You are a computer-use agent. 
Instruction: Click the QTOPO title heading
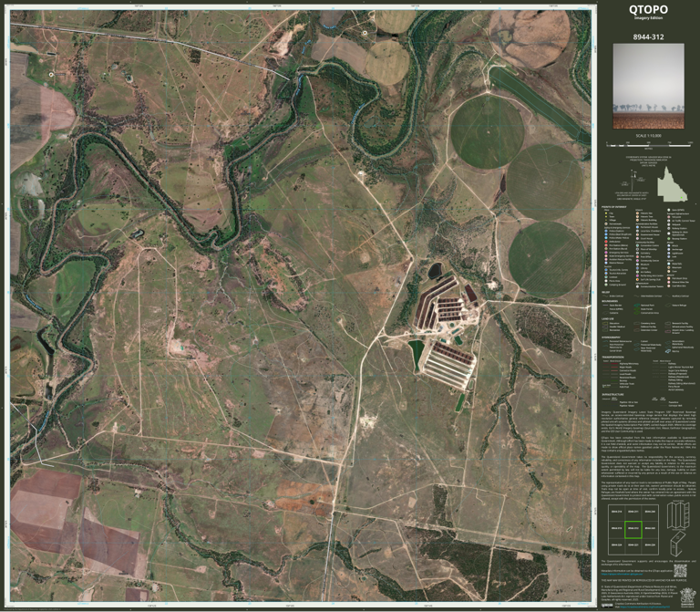pyautogui.click(x=648, y=9)
